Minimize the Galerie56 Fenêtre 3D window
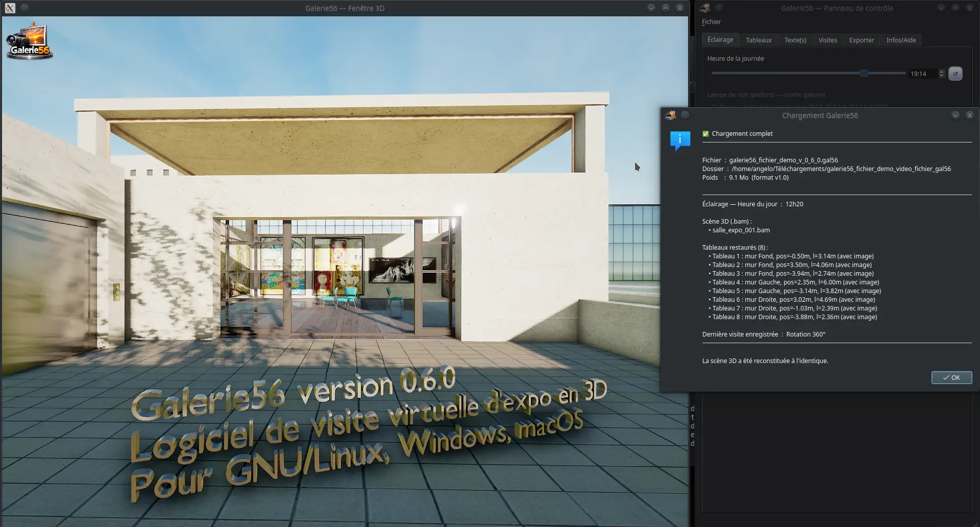 click(651, 8)
